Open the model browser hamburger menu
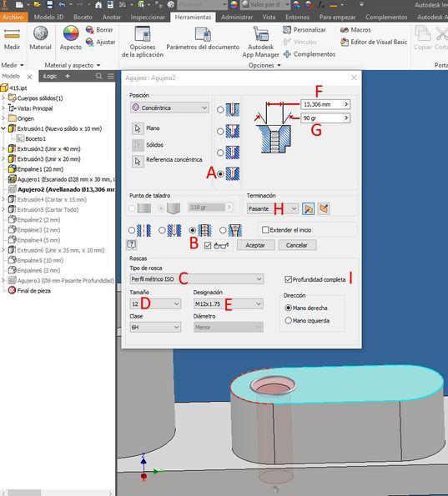 tap(110, 76)
